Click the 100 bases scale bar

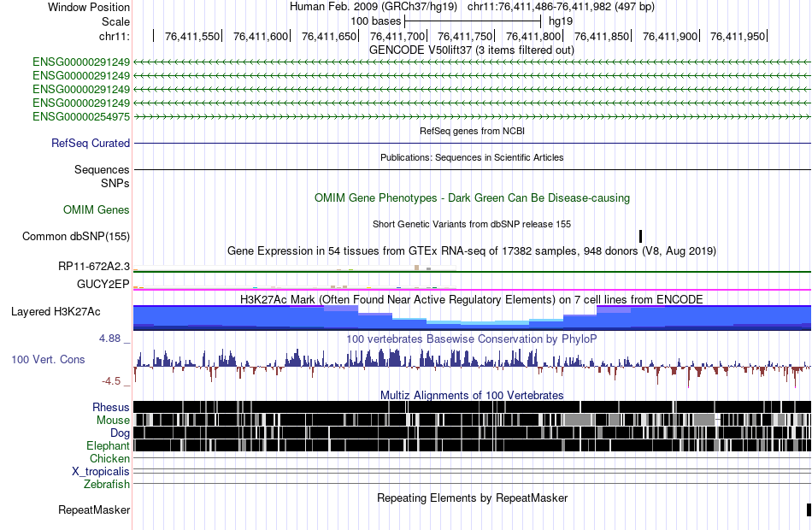[473, 21]
